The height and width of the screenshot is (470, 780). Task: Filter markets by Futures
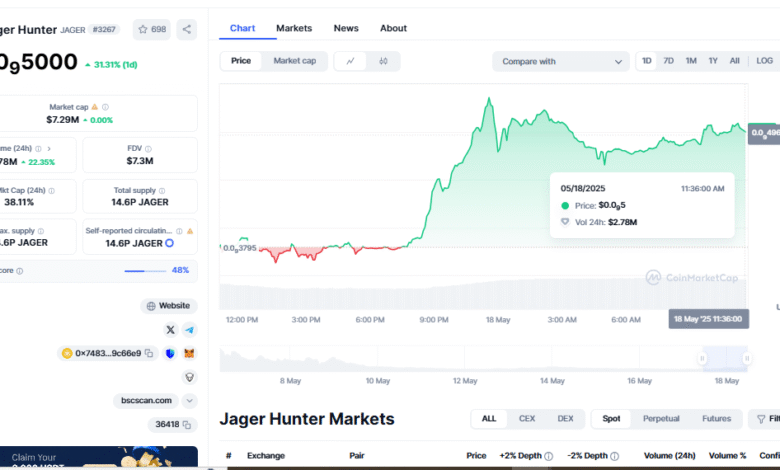click(x=716, y=419)
